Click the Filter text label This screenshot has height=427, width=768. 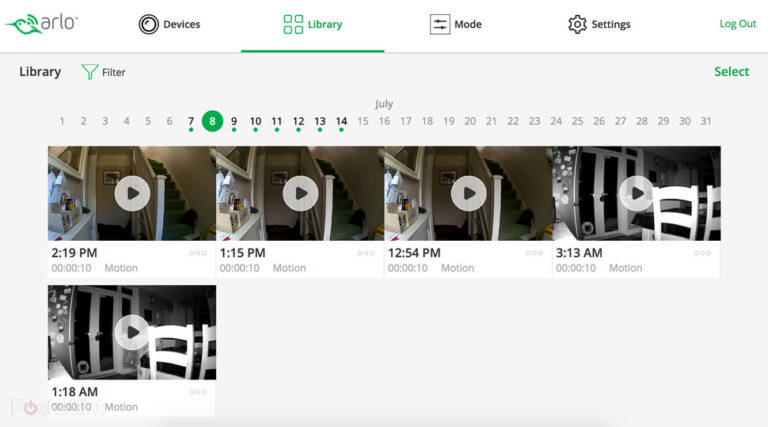pos(114,72)
